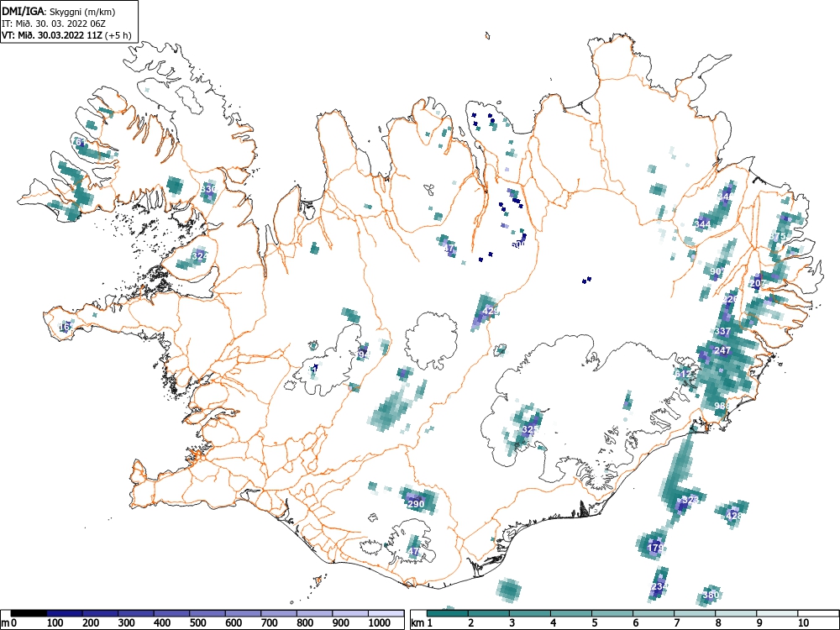Select the visibility value '337' on map
The height and width of the screenshot is (630, 840).
722,331
